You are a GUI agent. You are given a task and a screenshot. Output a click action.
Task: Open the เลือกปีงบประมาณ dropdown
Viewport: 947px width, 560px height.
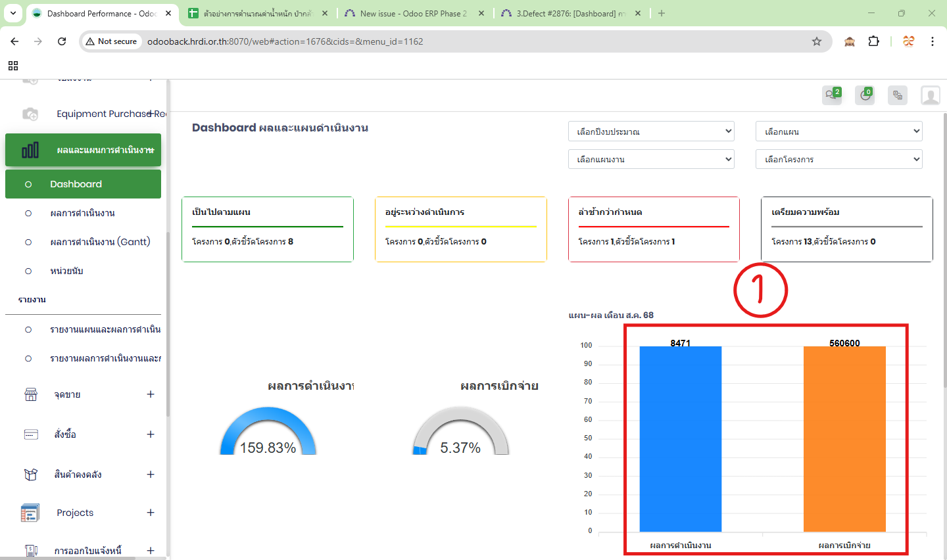click(x=651, y=131)
